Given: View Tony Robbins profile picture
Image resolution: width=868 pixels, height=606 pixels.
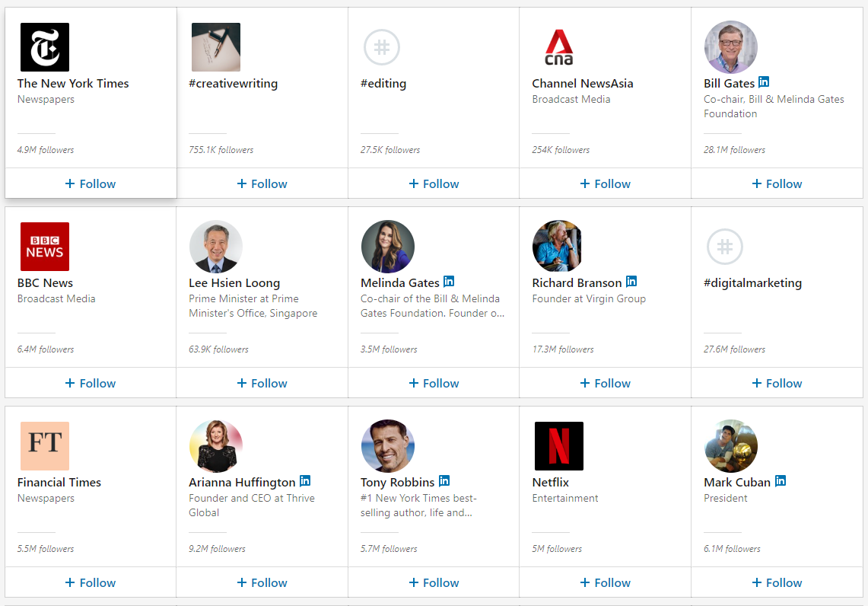Looking at the screenshot, I should point(388,446).
